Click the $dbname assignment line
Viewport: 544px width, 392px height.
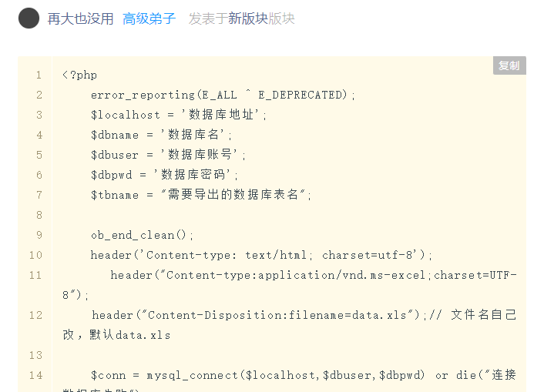[x=161, y=135]
